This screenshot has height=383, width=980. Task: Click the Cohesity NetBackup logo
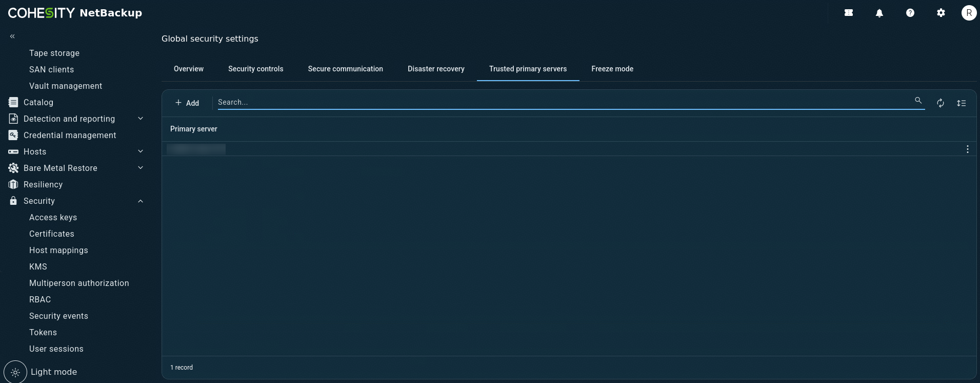click(75, 13)
